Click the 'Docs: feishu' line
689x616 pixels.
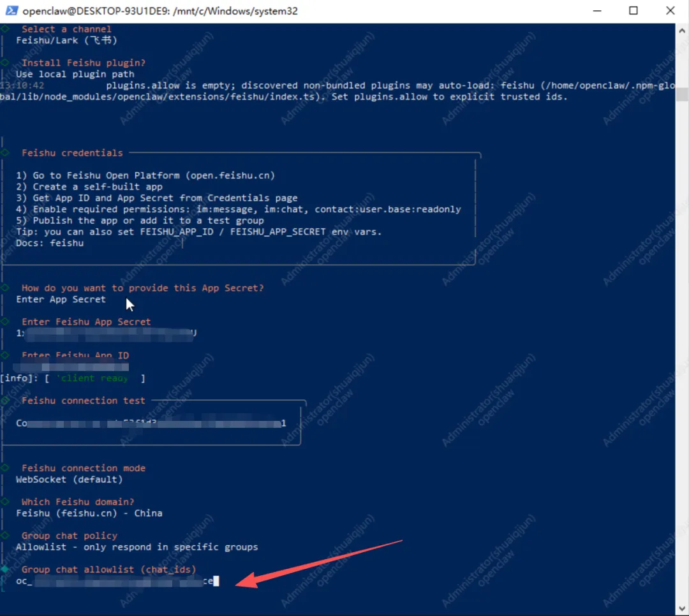(x=50, y=243)
